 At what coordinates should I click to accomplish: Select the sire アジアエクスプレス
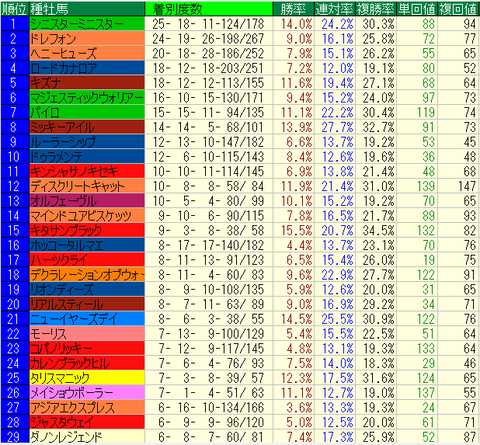87,407
